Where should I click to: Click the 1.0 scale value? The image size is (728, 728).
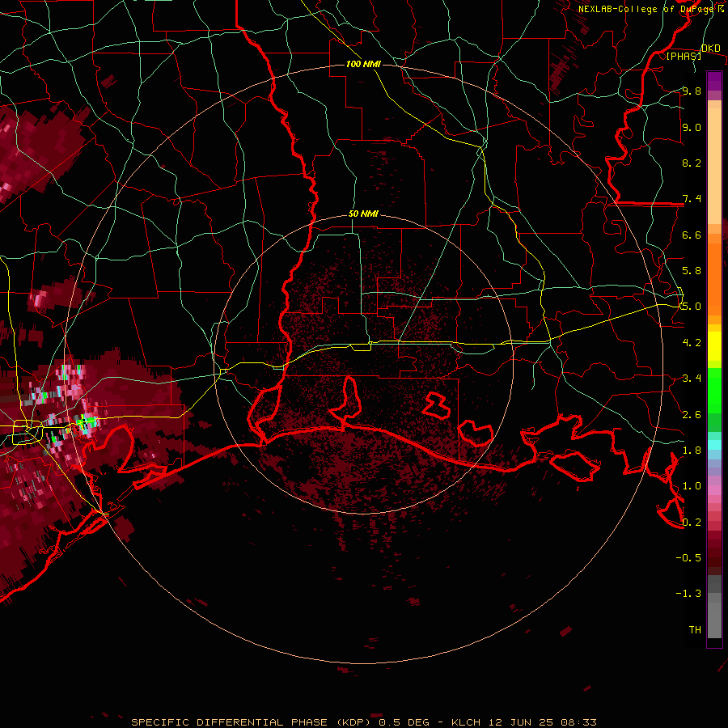pos(692,486)
